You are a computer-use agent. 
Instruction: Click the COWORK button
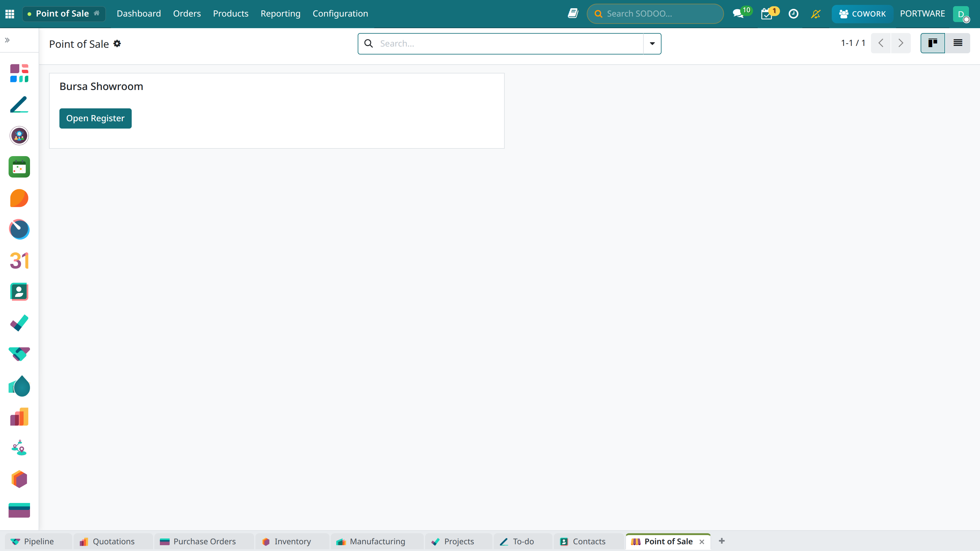click(x=862, y=14)
